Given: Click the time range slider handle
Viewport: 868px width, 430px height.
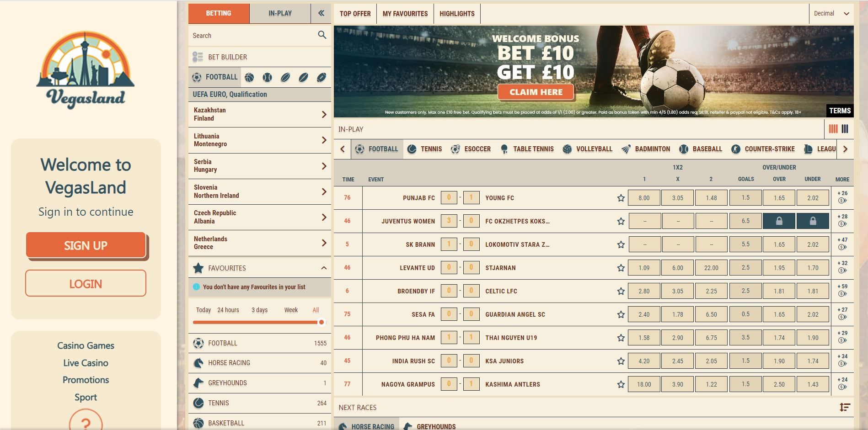Looking at the screenshot, I should [x=321, y=322].
